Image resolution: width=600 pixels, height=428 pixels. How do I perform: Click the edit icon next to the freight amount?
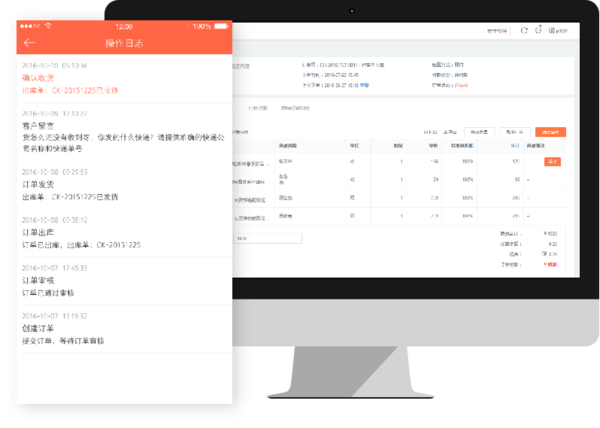544,253
